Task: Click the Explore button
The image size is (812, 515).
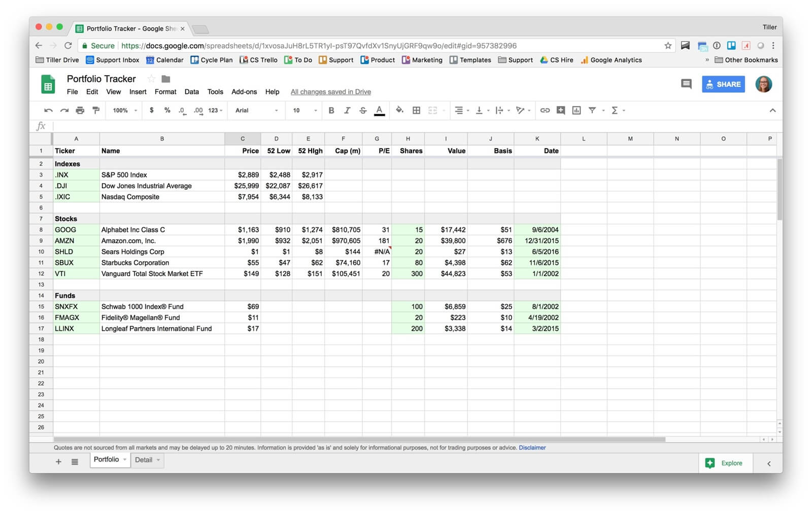Action: click(x=725, y=463)
